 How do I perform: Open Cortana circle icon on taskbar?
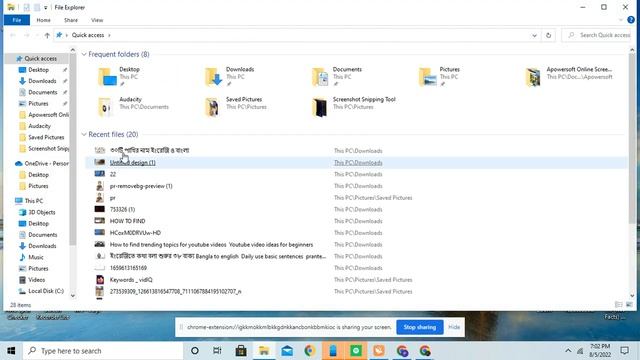(195, 351)
